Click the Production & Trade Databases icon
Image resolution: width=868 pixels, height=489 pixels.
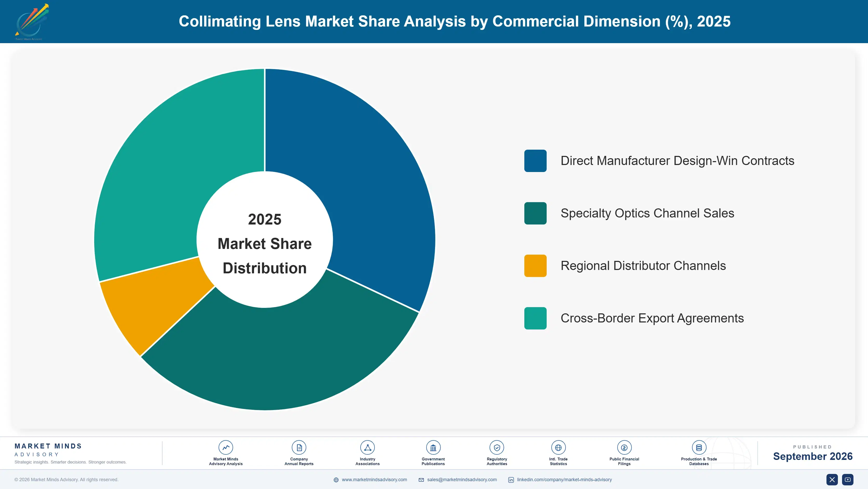point(699,447)
